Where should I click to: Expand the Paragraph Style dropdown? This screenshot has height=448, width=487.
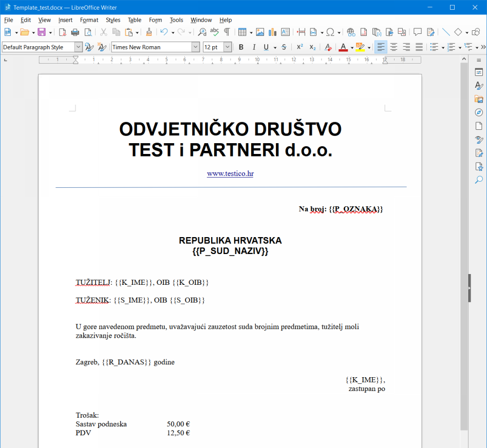tap(79, 47)
